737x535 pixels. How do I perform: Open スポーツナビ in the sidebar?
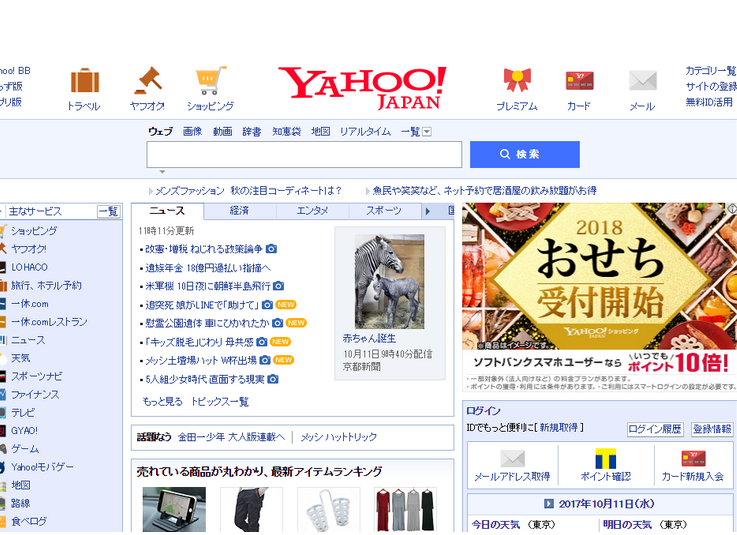click(37, 376)
